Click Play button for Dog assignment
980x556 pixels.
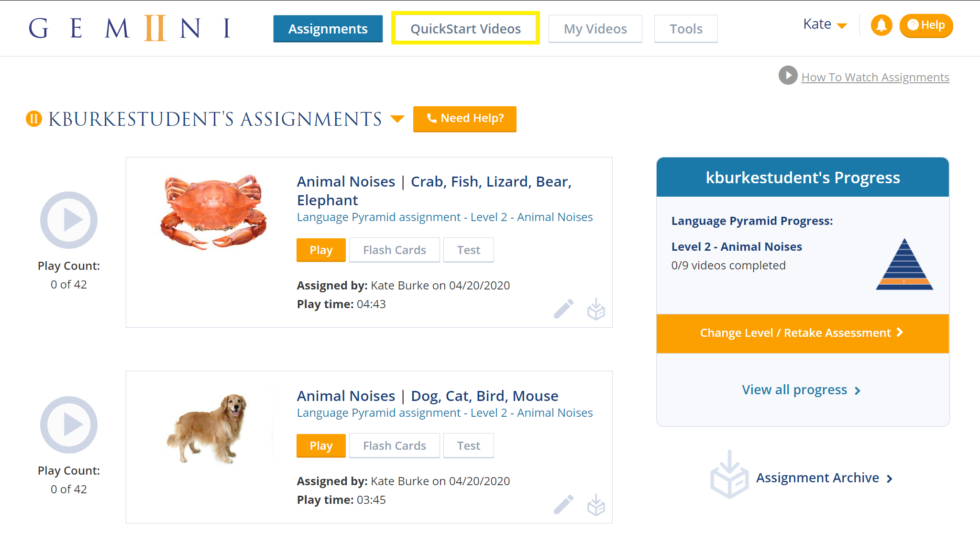coord(321,445)
